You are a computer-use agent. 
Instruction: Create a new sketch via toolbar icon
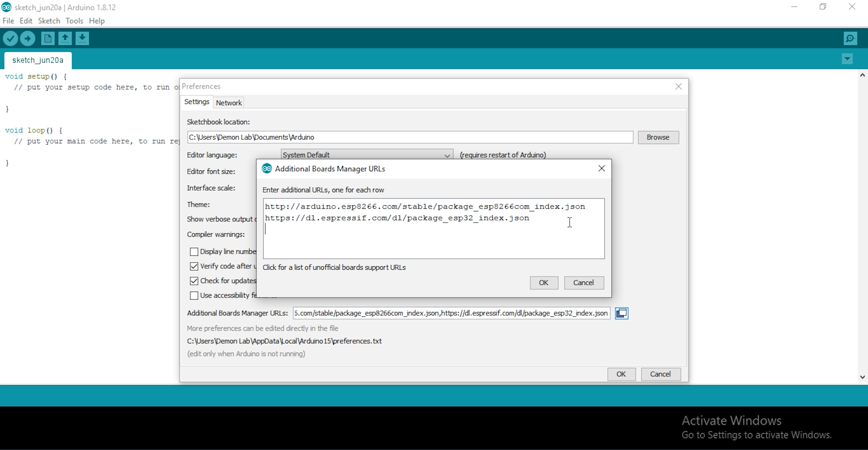[x=47, y=38]
